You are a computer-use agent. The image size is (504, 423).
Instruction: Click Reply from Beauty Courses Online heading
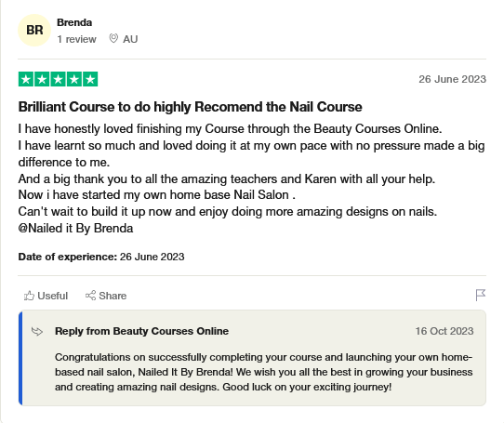[141, 331]
